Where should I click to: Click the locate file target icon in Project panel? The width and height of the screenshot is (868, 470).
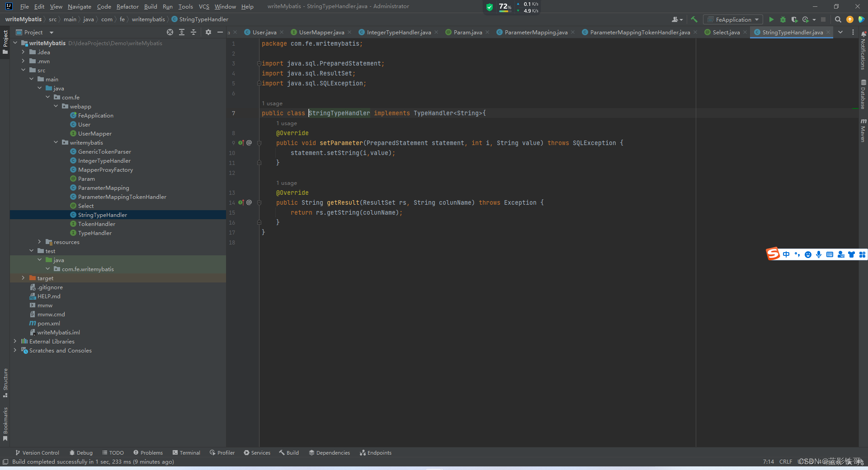[170, 32]
